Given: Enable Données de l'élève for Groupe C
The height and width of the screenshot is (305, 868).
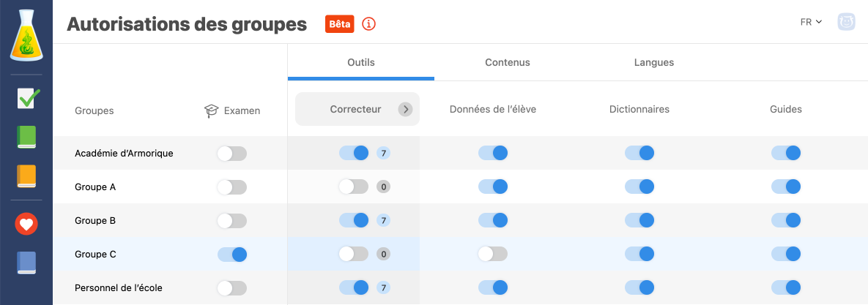Looking at the screenshot, I should (492, 255).
